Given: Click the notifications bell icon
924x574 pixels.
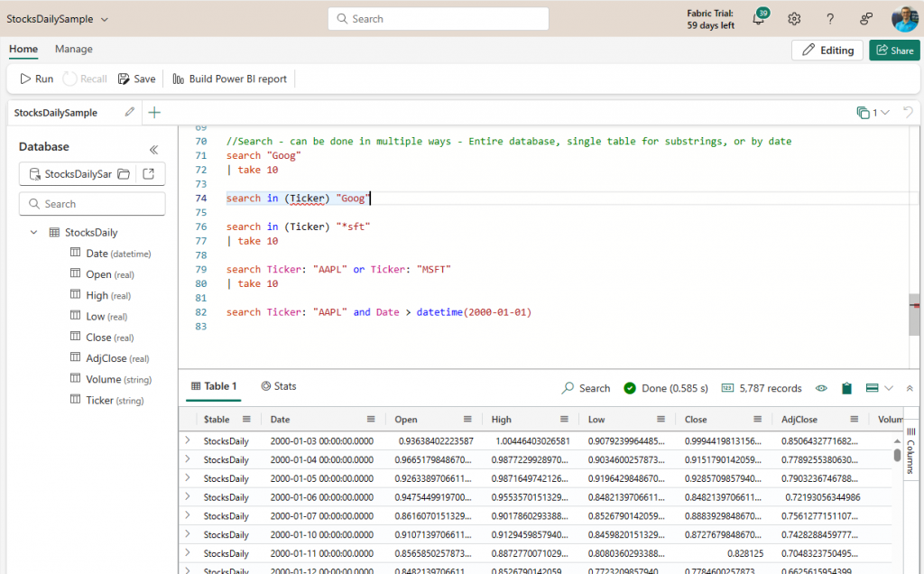Looking at the screenshot, I should [758, 19].
